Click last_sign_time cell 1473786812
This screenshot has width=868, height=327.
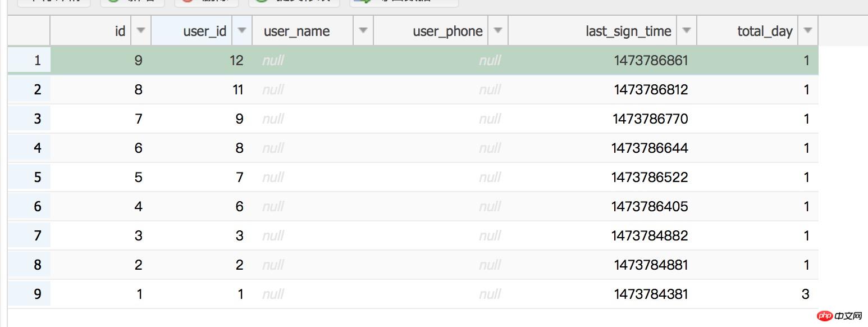[x=650, y=89]
